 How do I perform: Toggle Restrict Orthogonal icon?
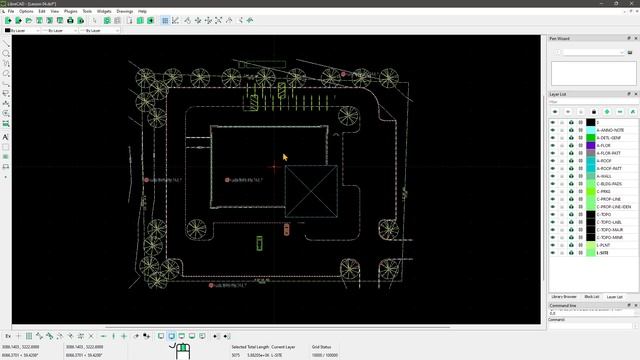pyautogui.click(x=124, y=336)
